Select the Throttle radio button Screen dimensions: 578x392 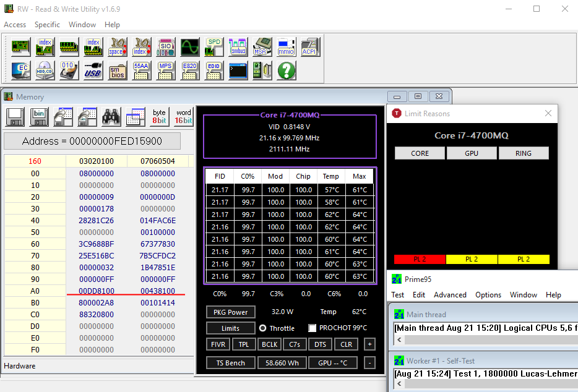(x=262, y=328)
